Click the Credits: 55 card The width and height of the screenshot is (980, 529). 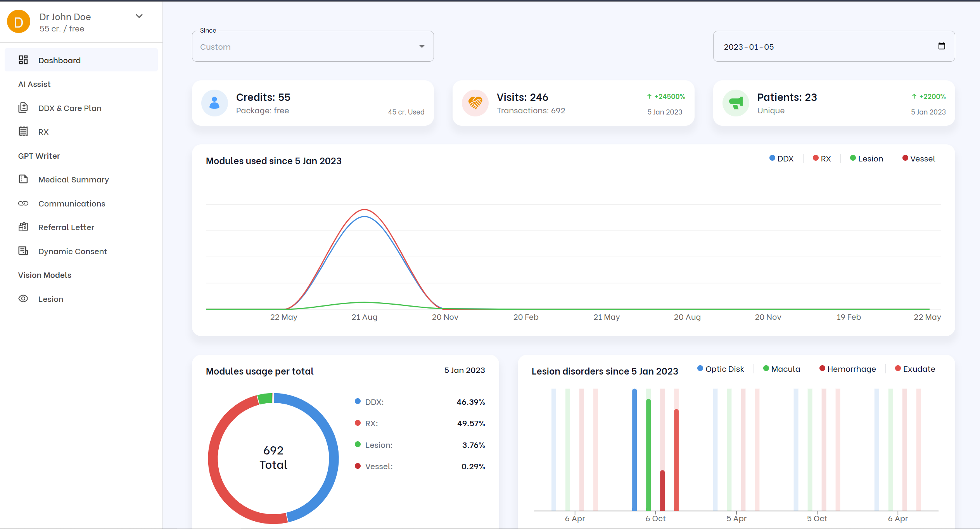[x=313, y=103]
